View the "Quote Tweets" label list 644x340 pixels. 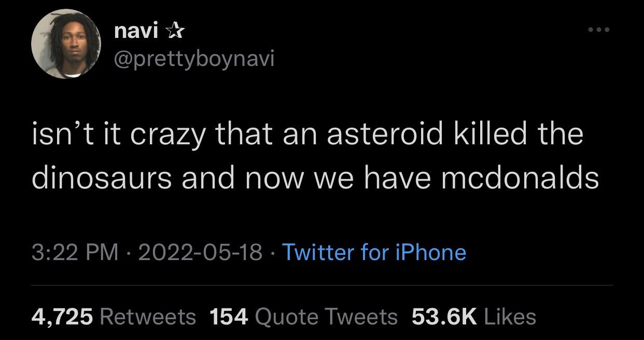327,316
